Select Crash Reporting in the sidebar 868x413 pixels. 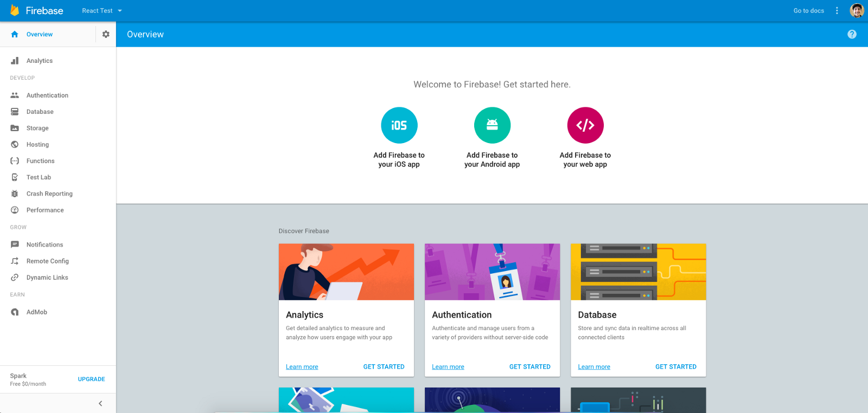(49, 193)
